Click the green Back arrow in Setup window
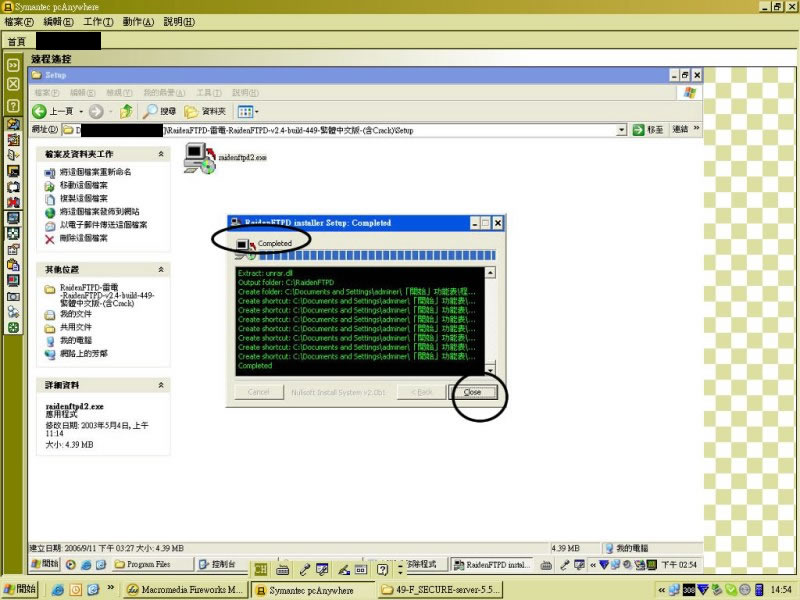Image resolution: width=800 pixels, height=600 pixels. [39, 111]
